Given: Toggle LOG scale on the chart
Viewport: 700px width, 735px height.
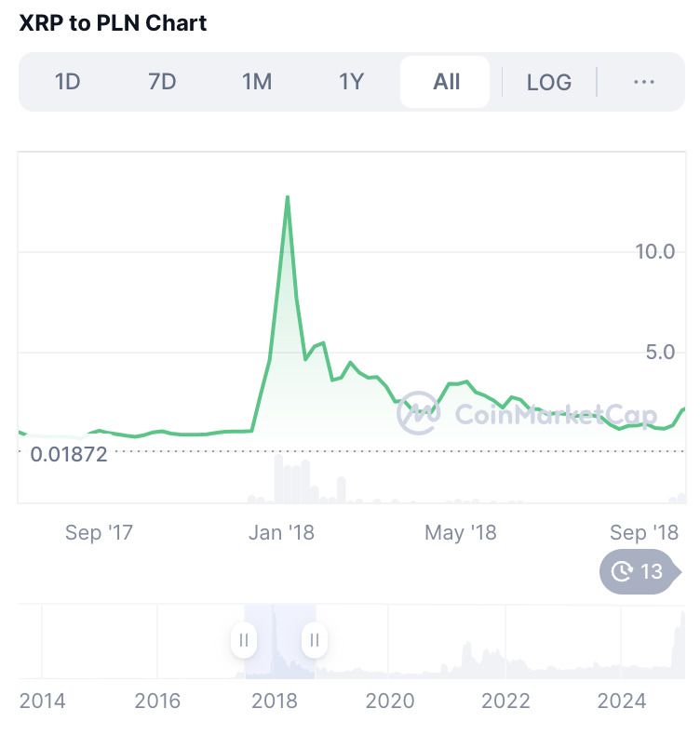Looking at the screenshot, I should (x=549, y=83).
